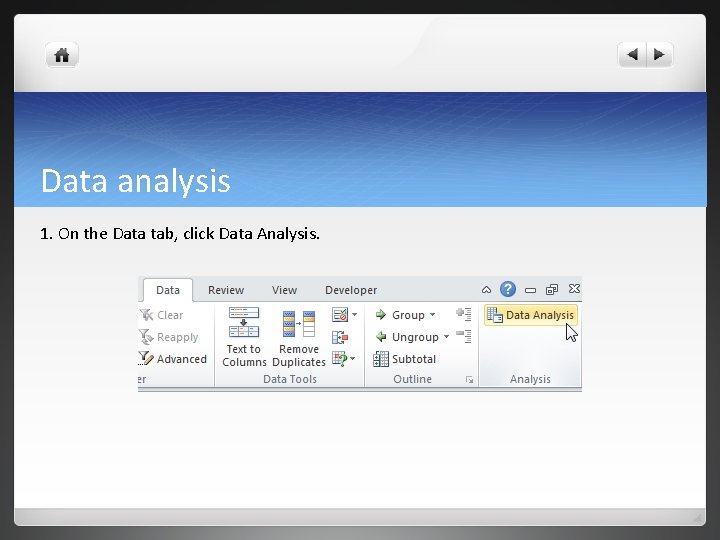Click the Subtotal button
The image size is (720, 540).
405,359
